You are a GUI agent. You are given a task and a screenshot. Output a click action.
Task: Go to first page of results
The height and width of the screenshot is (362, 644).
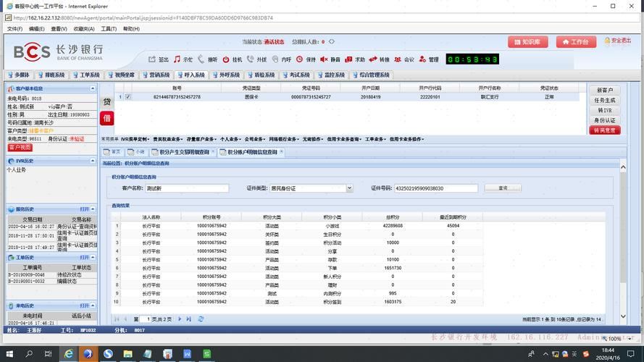pyautogui.click(x=117, y=319)
